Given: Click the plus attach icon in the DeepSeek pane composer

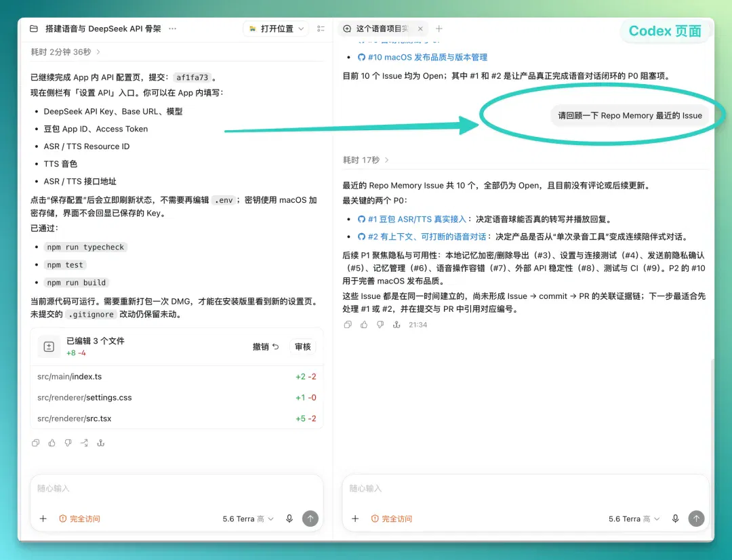Looking at the screenshot, I should click(43, 519).
